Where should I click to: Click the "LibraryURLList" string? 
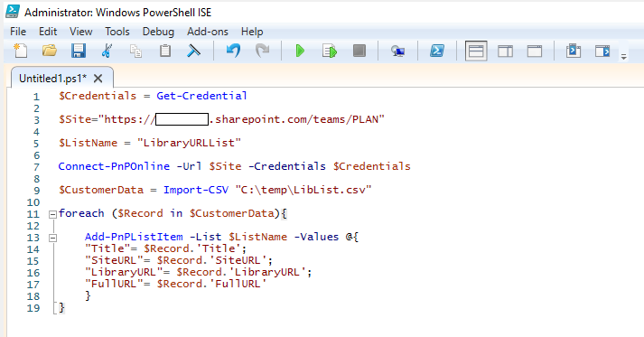tap(189, 143)
